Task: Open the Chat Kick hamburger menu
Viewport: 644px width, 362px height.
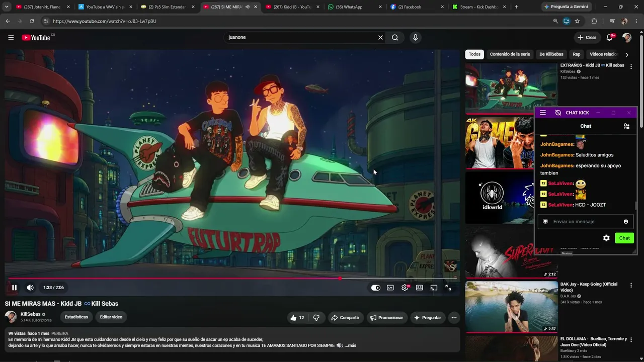Action: tap(543, 113)
